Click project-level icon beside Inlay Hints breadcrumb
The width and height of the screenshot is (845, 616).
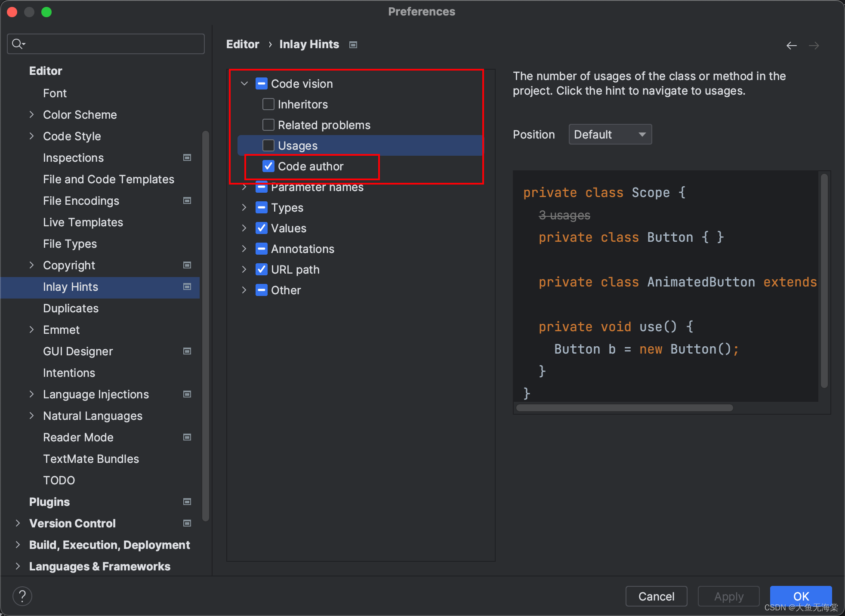(353, 45)
